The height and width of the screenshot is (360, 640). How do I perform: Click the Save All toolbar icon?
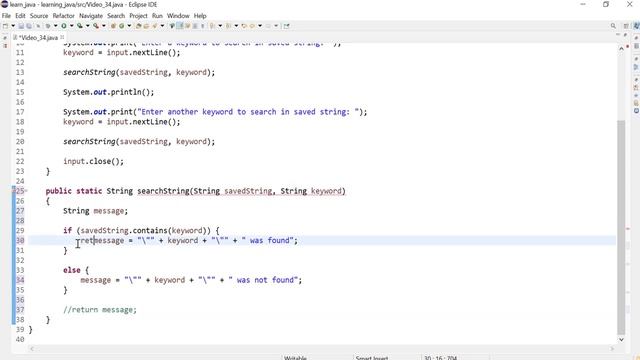click(29, 26)
